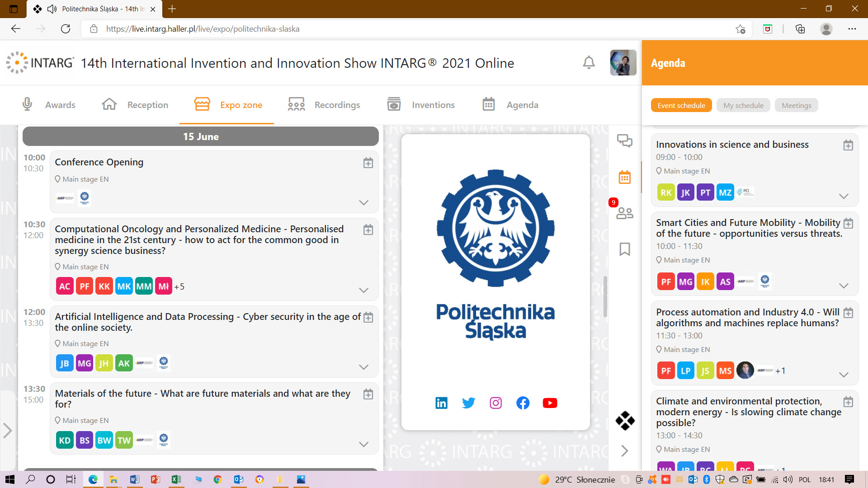Open a new browser tab
Screen dimensions: 868x488
tap(172, 9)
